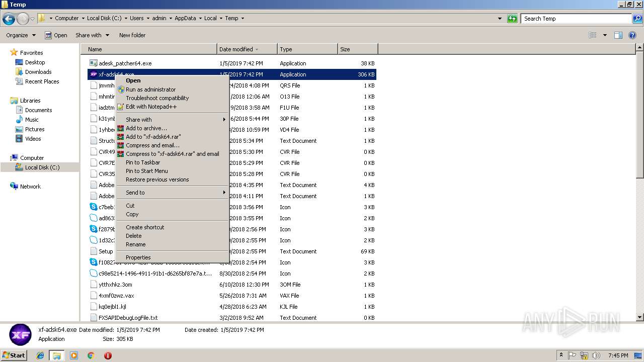Click the refresh address bar button
This screenshot has width=644, height=362.
pyautogui.click(x=512, y=19)
